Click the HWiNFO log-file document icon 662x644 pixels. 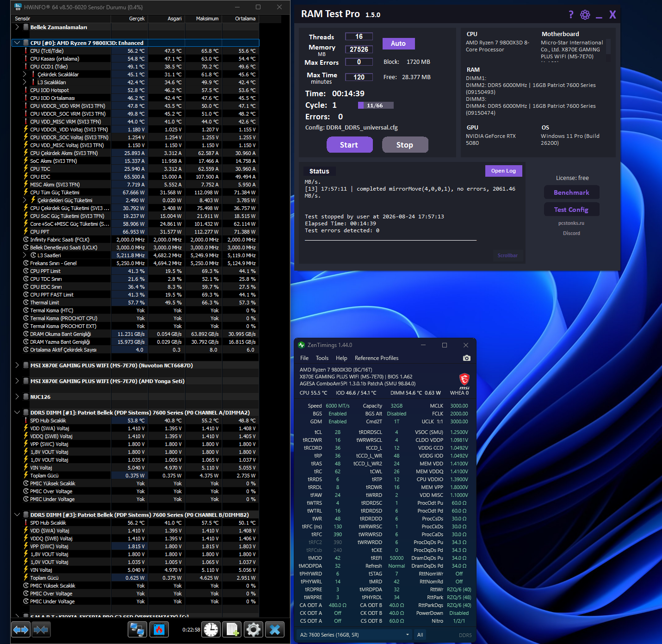[232, 629]
